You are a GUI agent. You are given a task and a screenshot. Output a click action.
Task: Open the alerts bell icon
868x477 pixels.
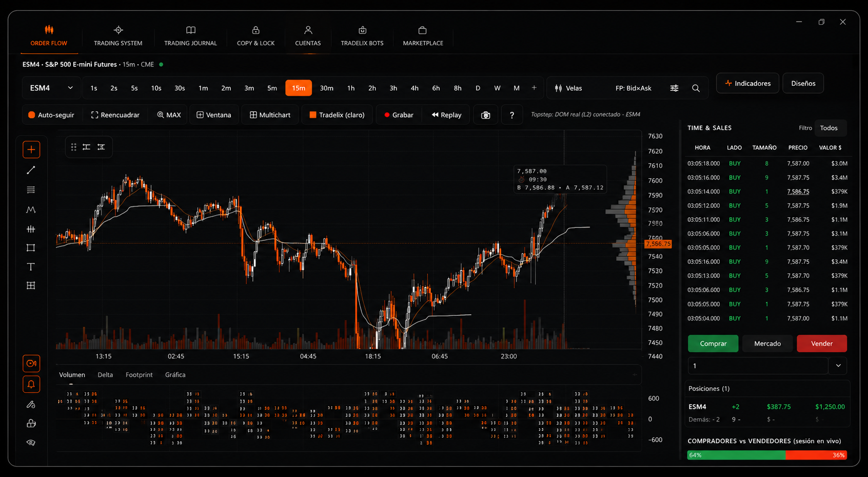[x=31, y=384]
